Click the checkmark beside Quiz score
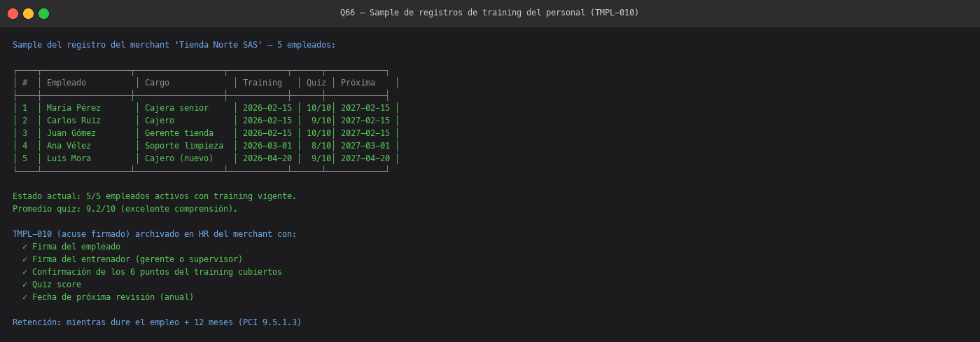The width and height of the screenshot is (980, 342). [24, 285]
